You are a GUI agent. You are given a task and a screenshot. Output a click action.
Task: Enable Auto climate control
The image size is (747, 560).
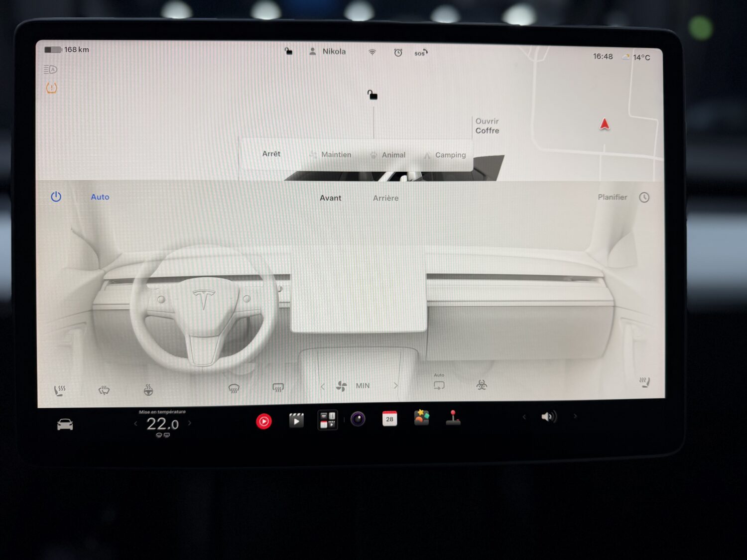tap(100, 197)
